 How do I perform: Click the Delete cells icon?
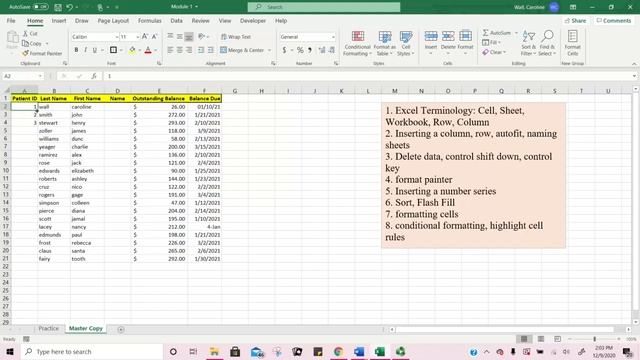tap(448, 37)
